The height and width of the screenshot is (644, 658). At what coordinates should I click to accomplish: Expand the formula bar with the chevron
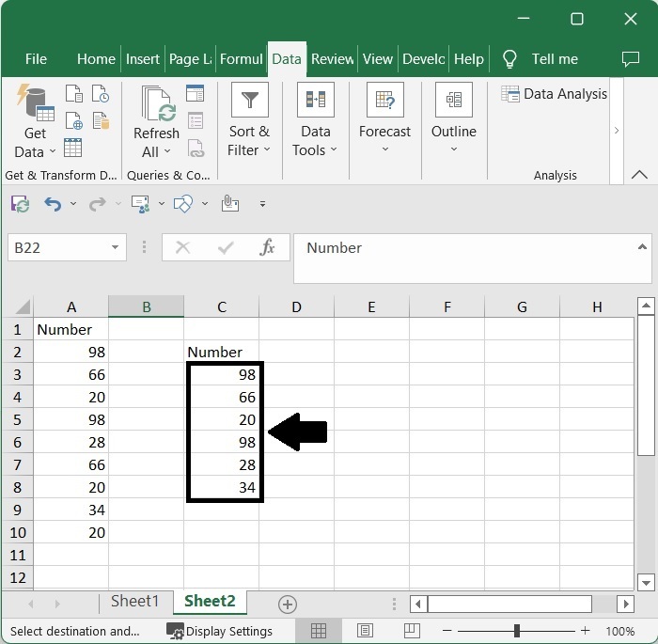pos(643,246)
